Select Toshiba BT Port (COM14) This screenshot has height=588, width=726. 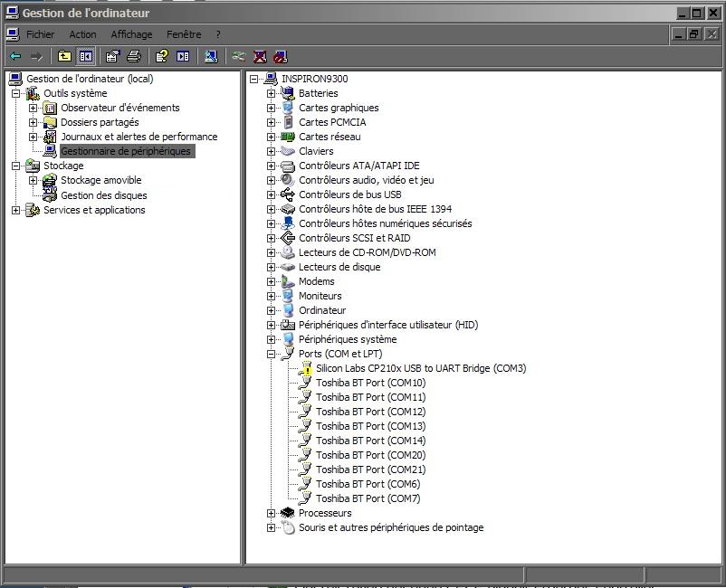coord(370,441)
